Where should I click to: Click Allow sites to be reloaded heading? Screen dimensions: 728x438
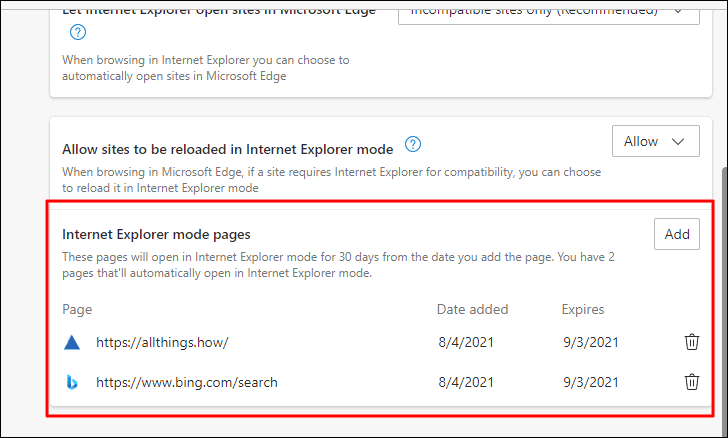228,150
